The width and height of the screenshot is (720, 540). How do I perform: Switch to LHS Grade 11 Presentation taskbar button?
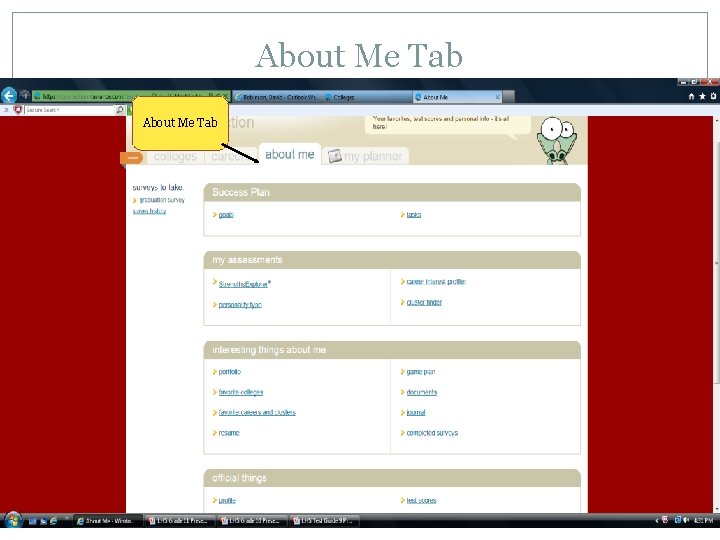pos(180,521)
